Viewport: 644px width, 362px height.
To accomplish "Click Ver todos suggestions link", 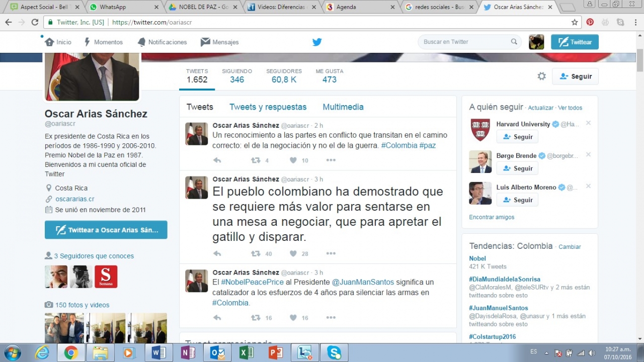I will click(x=570, y=108).
